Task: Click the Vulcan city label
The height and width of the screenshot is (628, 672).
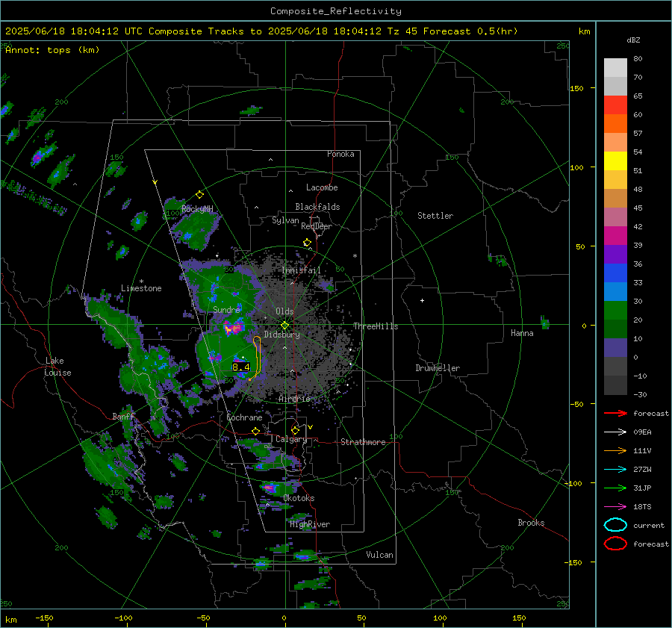Action: pos(379,555)
